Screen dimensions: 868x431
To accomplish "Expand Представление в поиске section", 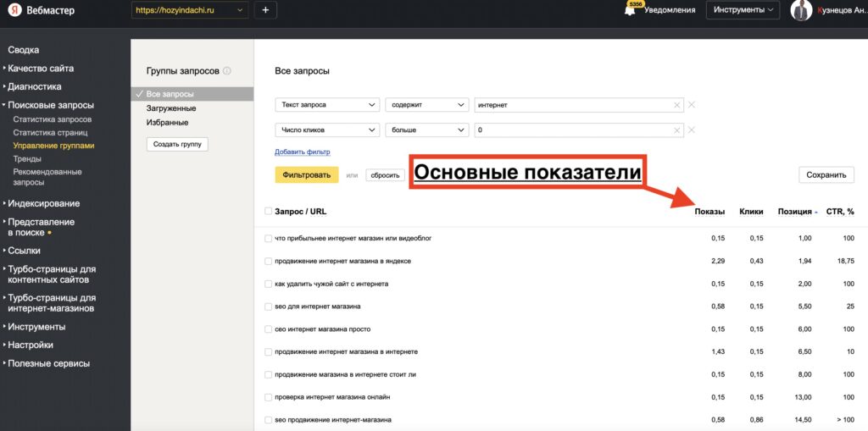I will pyautogui.click(x=41, y=228).
